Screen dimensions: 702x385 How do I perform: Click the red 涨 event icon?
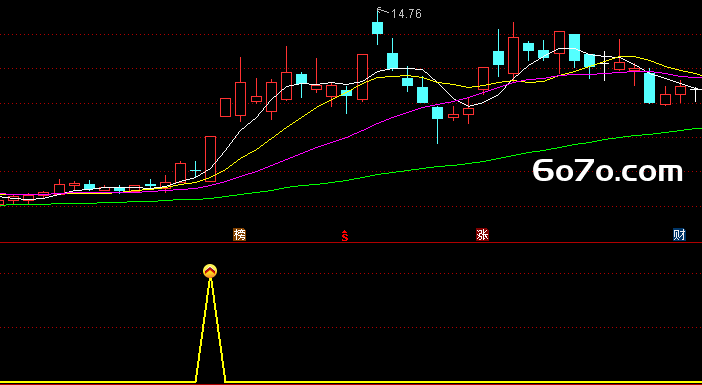[x=482, y=235]
